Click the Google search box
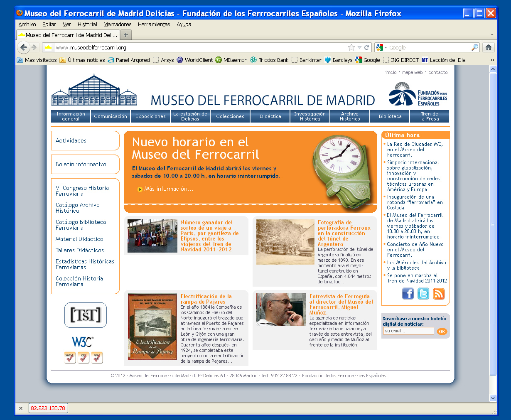This screenshot has height=420, width=511. (x=429, y=47)
